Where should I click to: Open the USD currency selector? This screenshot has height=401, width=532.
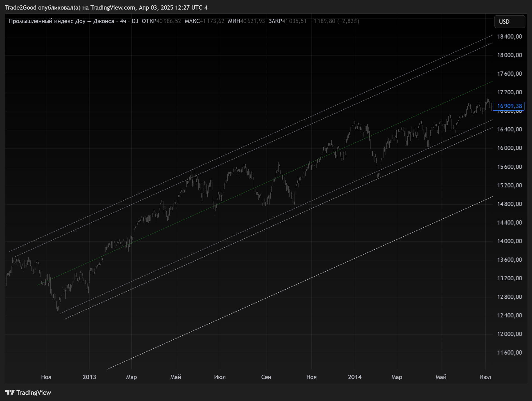(x=509, y=22)
